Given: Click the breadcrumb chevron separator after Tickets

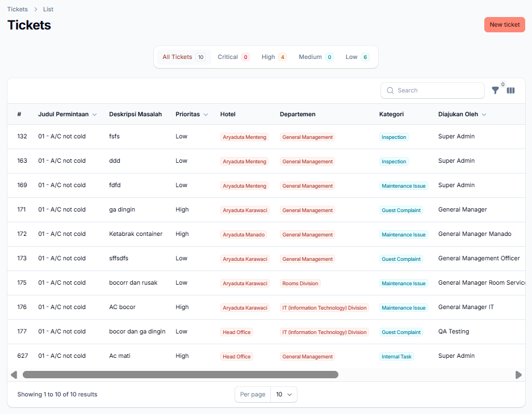Looking at the screenshot, I should pyautogui.click(x=35, y=10).
